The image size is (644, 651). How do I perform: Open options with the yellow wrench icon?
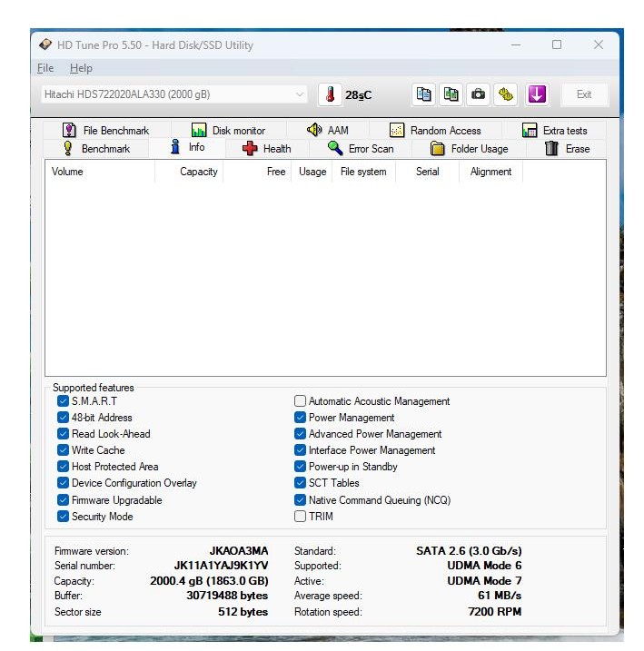coord(506,94)
